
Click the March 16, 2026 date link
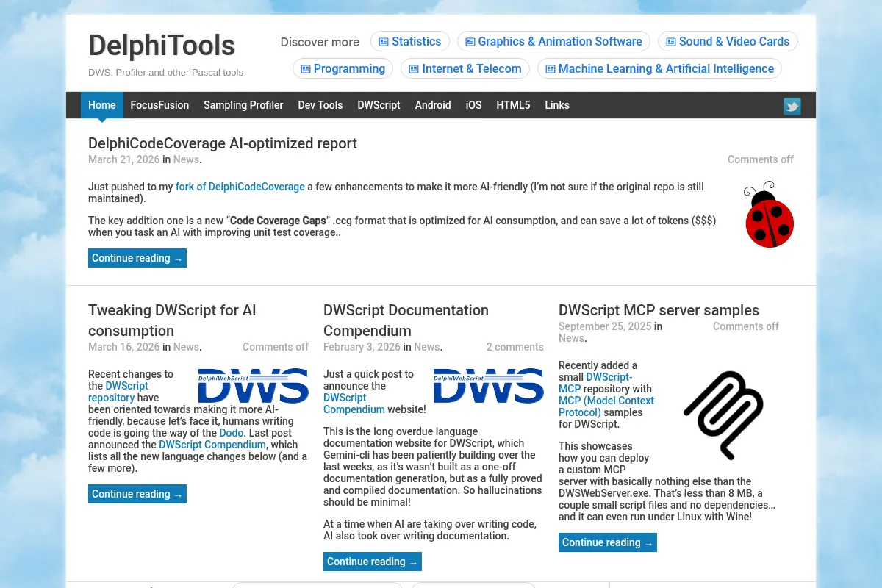123,347
